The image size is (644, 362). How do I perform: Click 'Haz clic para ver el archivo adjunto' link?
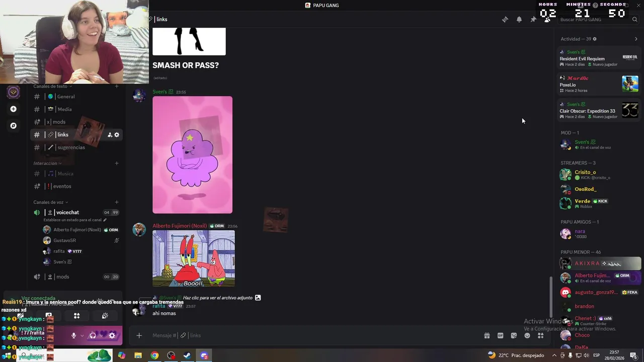[217, 298]
